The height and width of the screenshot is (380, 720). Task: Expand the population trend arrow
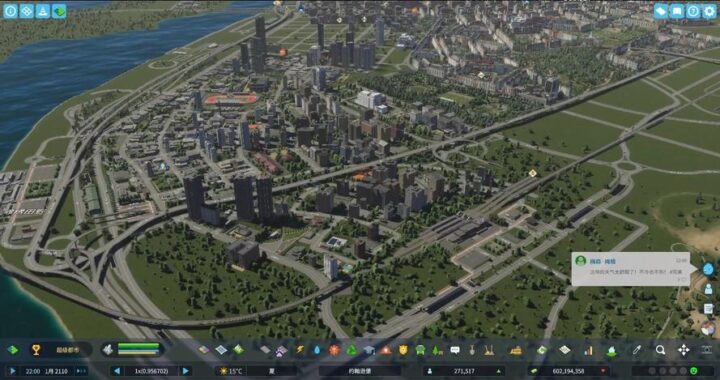(x=498, y=371)
